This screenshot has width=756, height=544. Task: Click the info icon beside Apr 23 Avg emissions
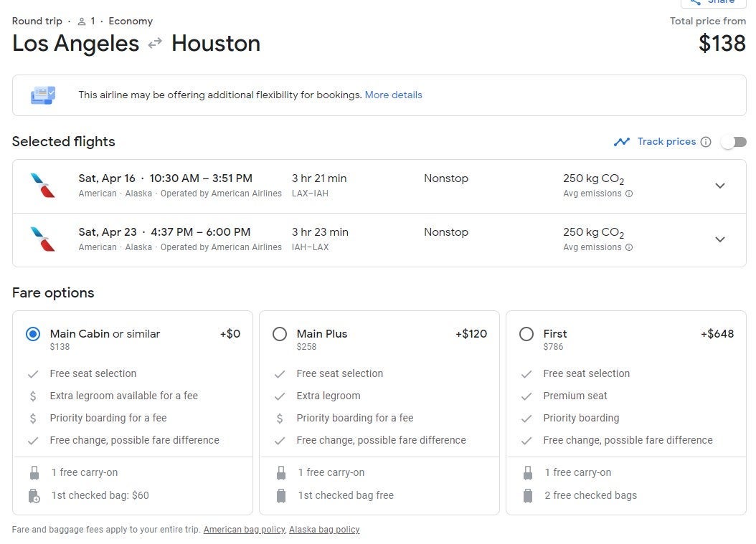(x=629, y=247)
